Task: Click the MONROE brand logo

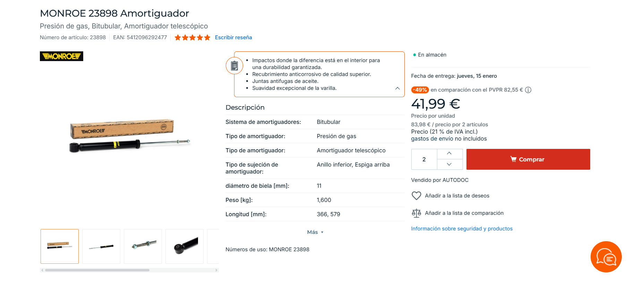Action: click(x=61, y=56)
